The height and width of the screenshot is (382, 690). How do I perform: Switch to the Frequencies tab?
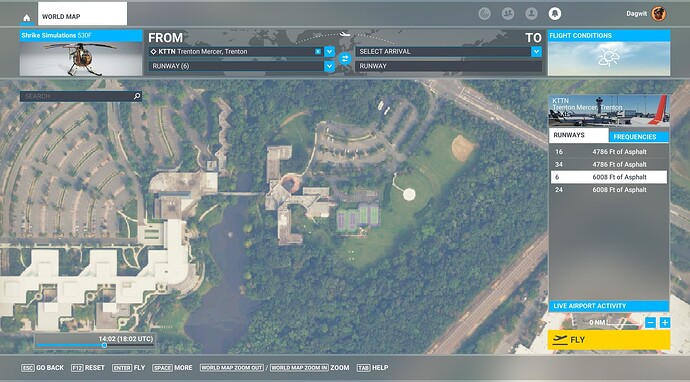(x=639, y=136)
